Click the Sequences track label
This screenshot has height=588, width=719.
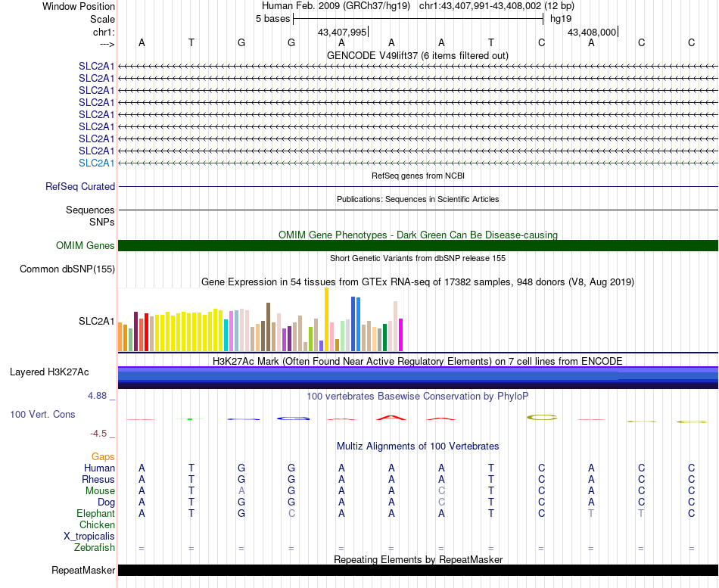click(90, 210)
